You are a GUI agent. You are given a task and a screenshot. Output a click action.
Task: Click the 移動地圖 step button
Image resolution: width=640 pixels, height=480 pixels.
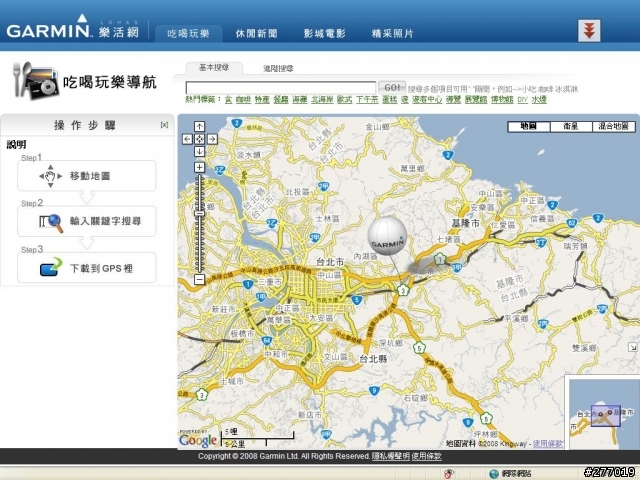[87, 176]
